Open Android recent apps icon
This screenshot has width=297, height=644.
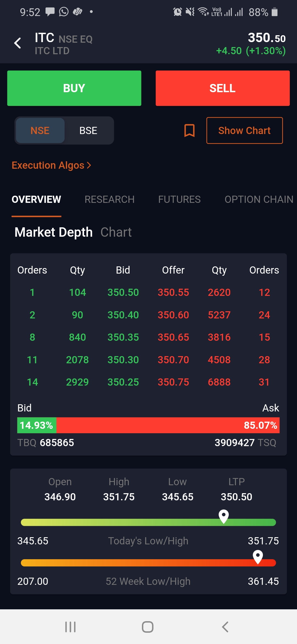70,627
